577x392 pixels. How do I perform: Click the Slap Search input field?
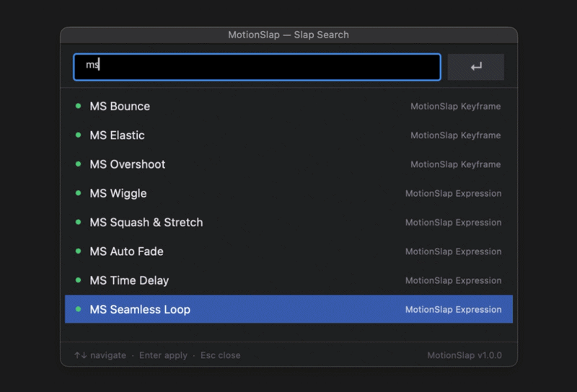coord(257,67)
